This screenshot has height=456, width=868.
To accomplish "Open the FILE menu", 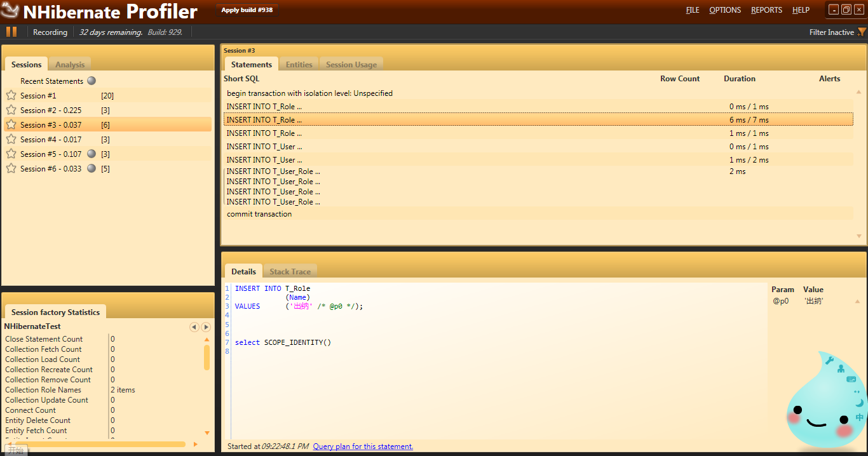I will pyautogui.click(x=692, y=10).
